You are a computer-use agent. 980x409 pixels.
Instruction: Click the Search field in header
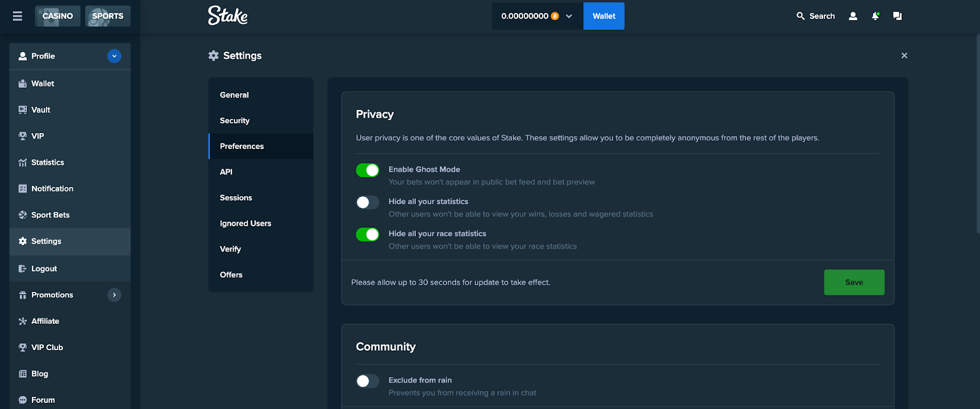pos(816,17)
